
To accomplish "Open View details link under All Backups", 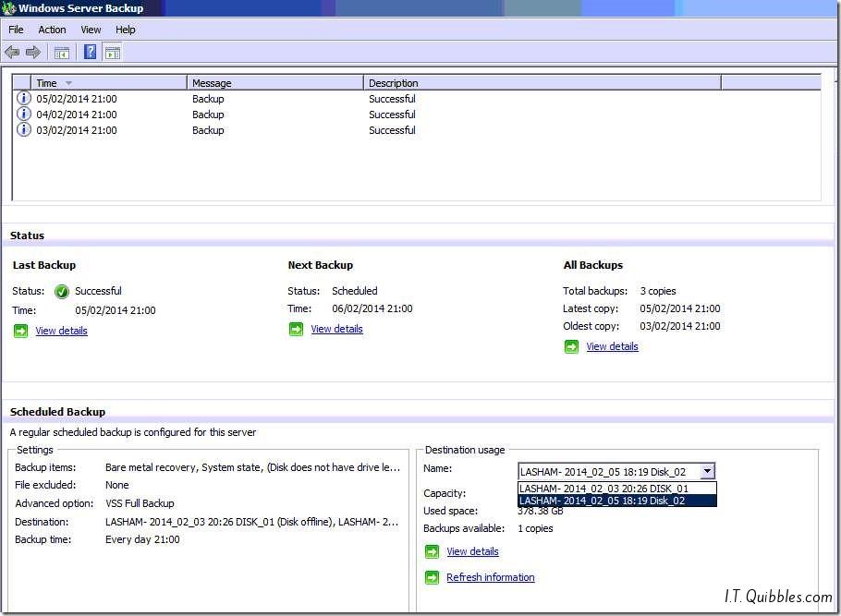I will [x=612, y=347].
